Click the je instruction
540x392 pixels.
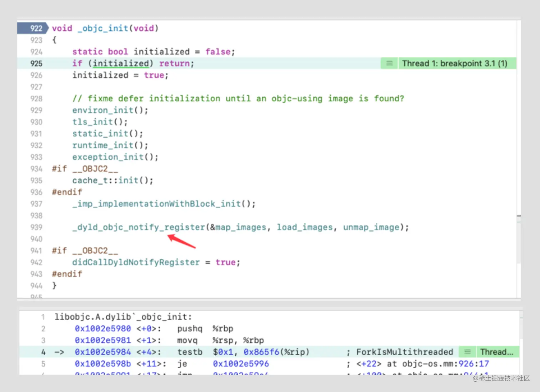point(182,364)
